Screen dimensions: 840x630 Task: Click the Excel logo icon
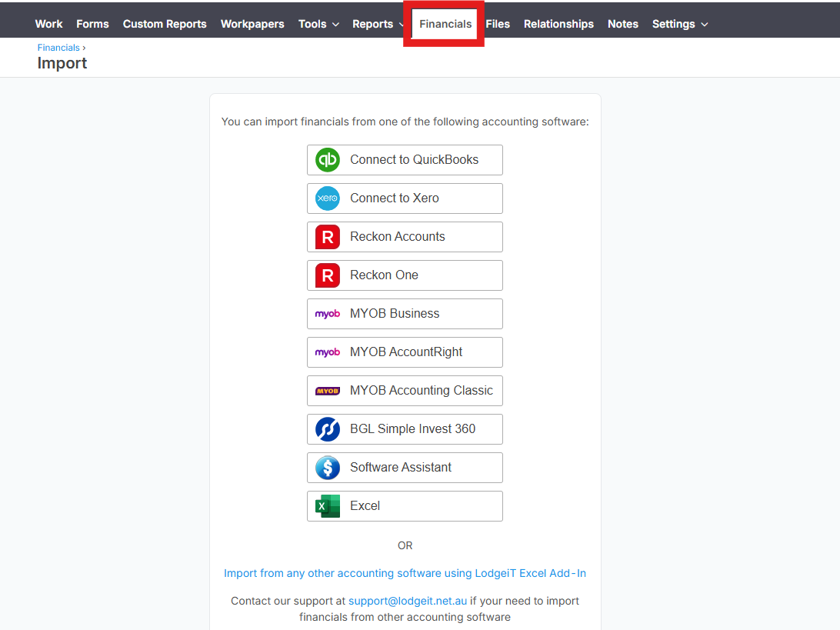coord(328,506)
